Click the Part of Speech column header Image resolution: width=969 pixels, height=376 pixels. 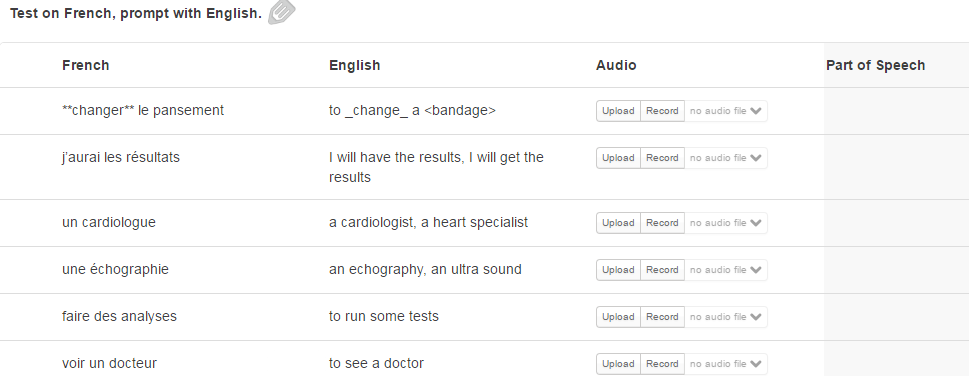(875, 66)
